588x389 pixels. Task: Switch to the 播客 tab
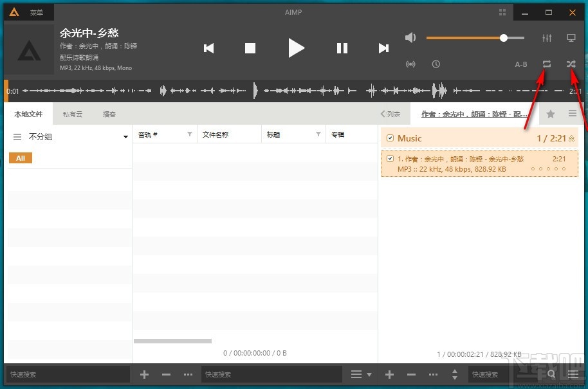coord(109,113)
